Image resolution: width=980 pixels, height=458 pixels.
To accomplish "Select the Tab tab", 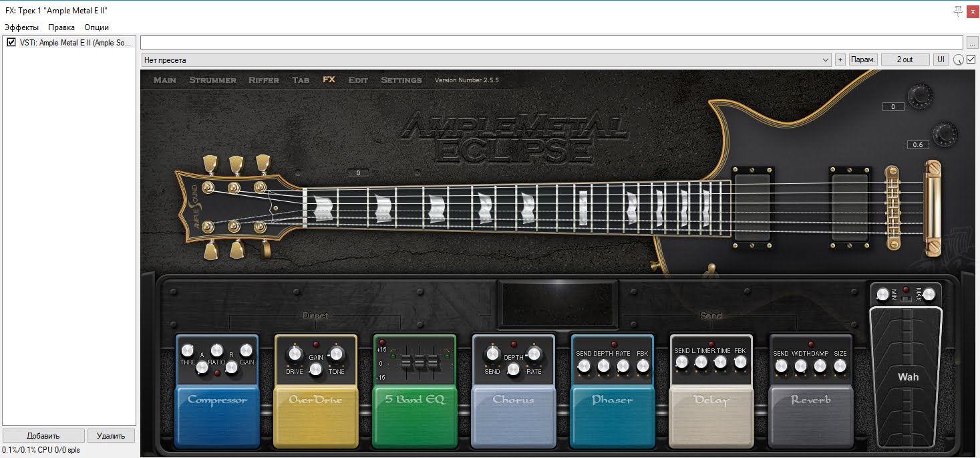I will 301,80.
